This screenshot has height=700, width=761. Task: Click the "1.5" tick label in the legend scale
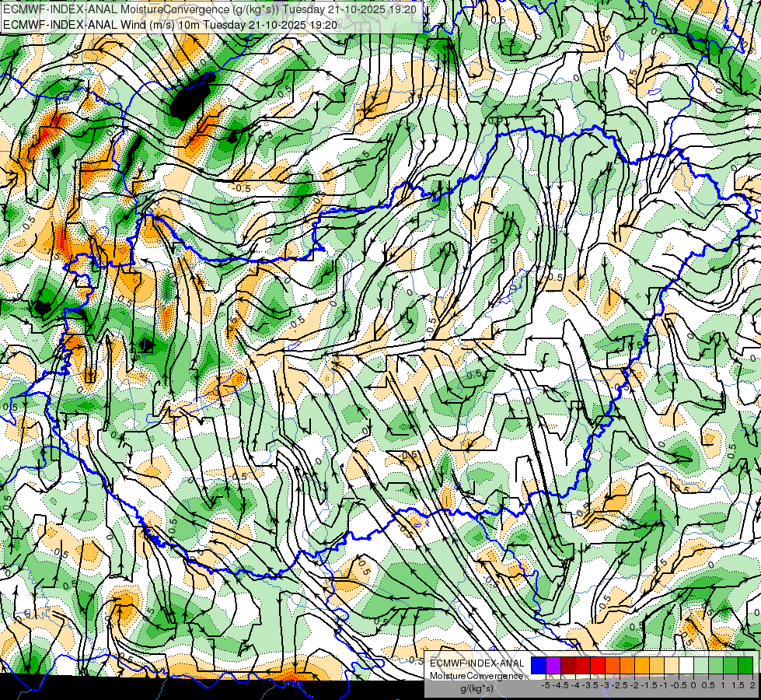click(x=737, y=685)
